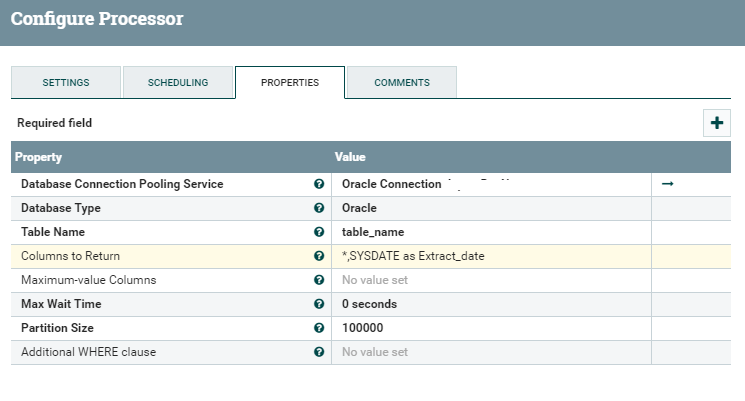This screenshot has height=401, width=745.
Task: Click help icon next to Max Wait Time
Action: coord(319,304)
